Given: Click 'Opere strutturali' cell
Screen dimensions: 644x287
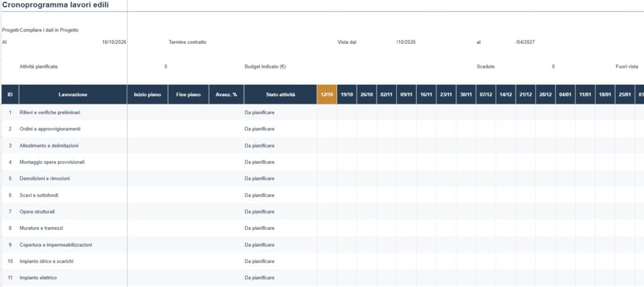Looking at the screenshot, I should (x=73, y=212).
